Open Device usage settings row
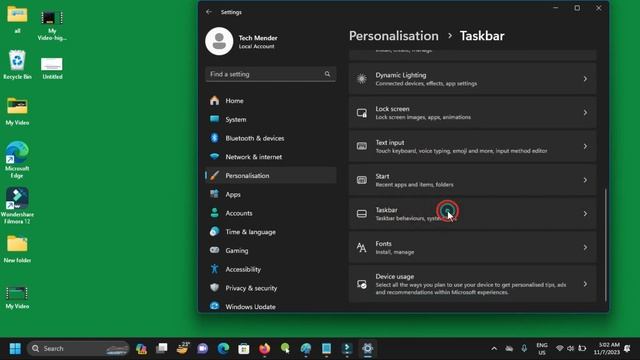 [472, 284]
